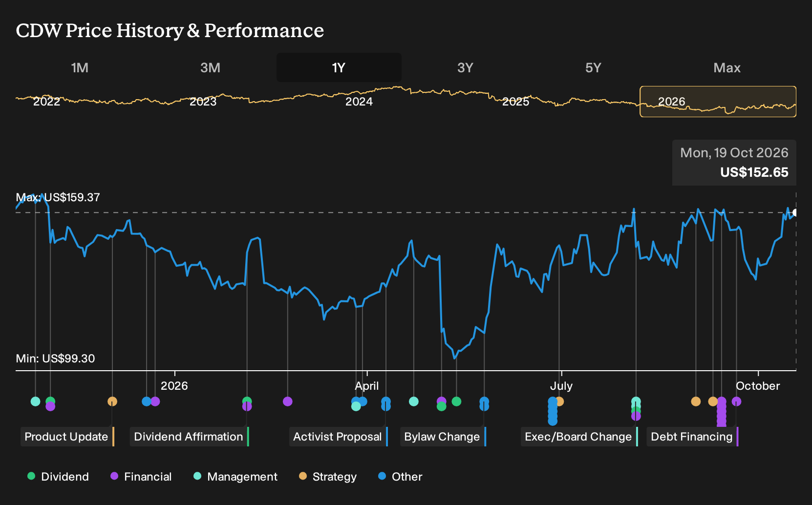Click the lone purple event dot just past the October label
The width and height of the screenshot is (812, 505).
737,401
